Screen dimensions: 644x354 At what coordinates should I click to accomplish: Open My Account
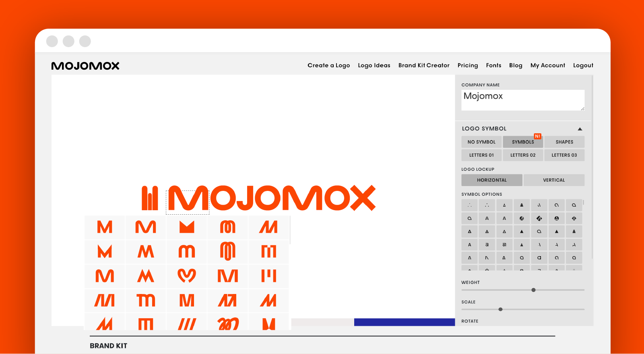pyautogui.click(x=548, y=65)
